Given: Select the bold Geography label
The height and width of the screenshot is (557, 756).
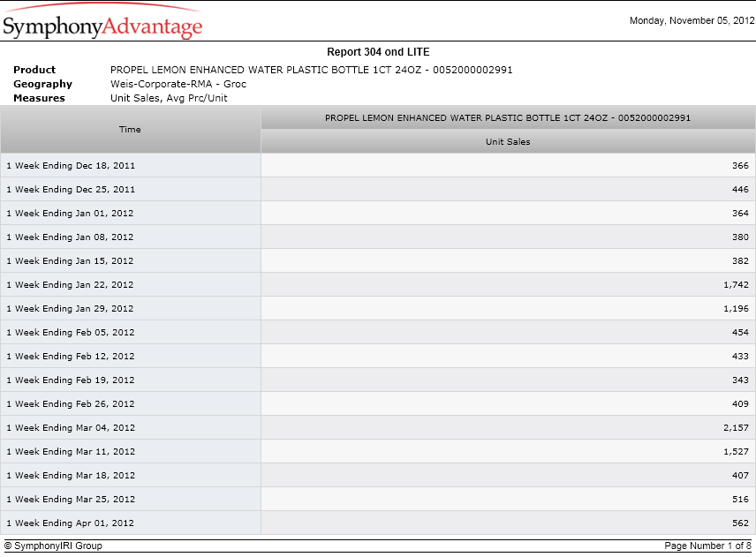Looking at the screenshot, I should pos(42,84).
